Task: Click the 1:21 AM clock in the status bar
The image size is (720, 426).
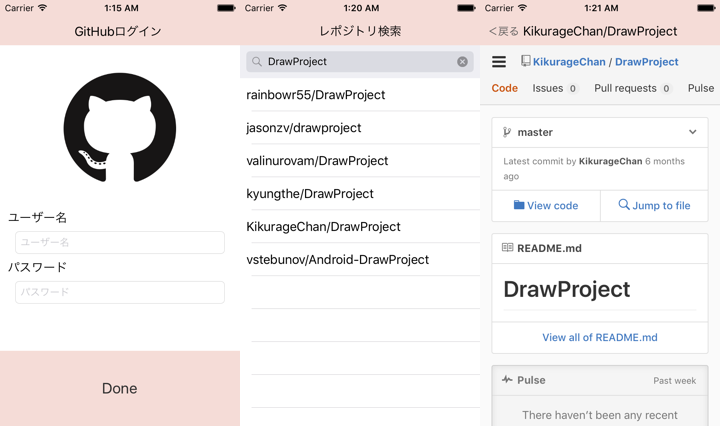Action: 601,8
